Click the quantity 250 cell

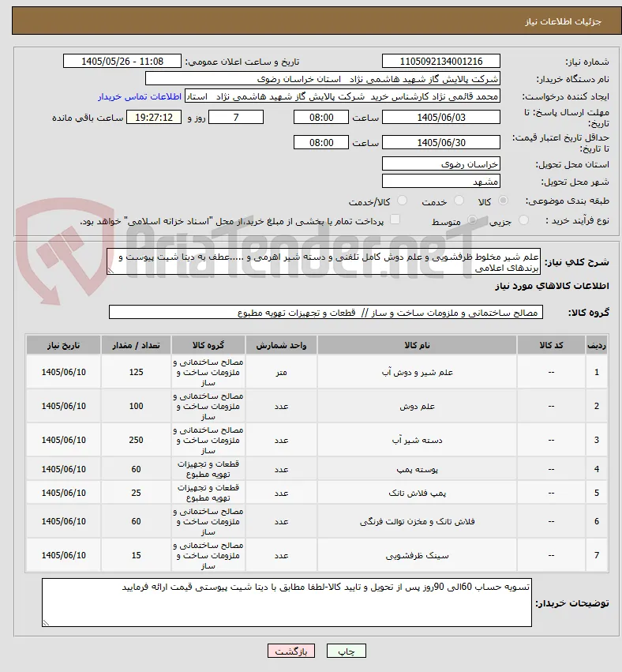(136, 440)
